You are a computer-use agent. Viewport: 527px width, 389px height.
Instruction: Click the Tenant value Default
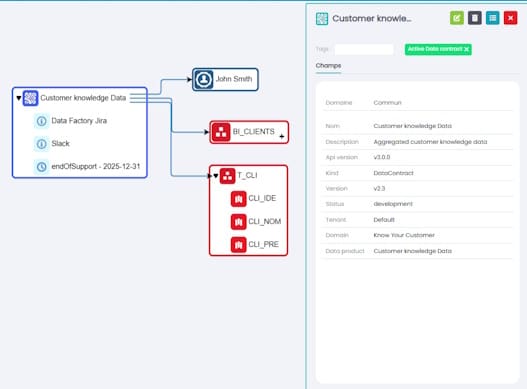click(384, 220)
